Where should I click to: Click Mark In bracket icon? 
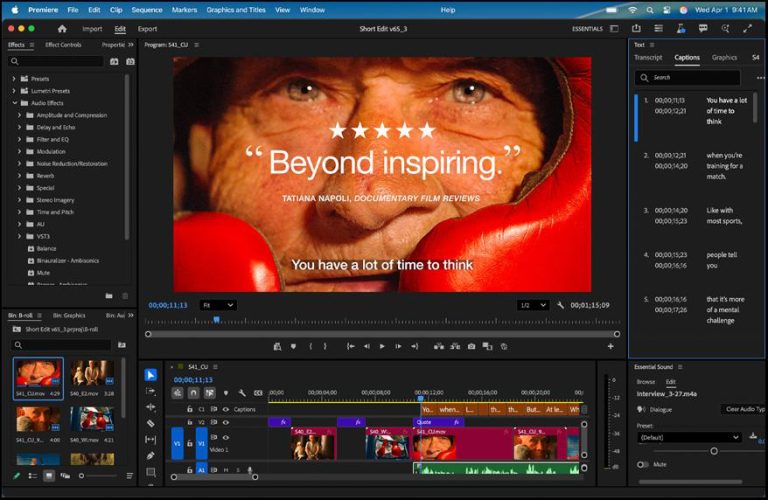(311, 347)
